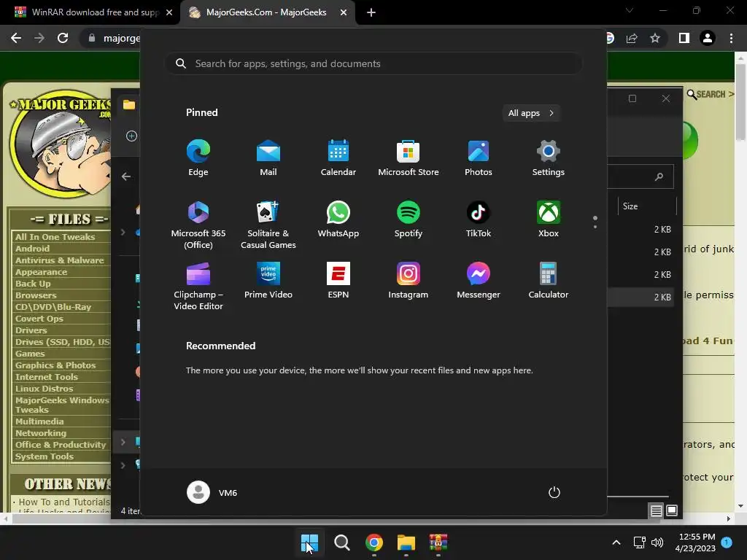This screenshot has width=747, height=560.
Task: Launch Instagram from pinned apps
Action: pos(409,281)
